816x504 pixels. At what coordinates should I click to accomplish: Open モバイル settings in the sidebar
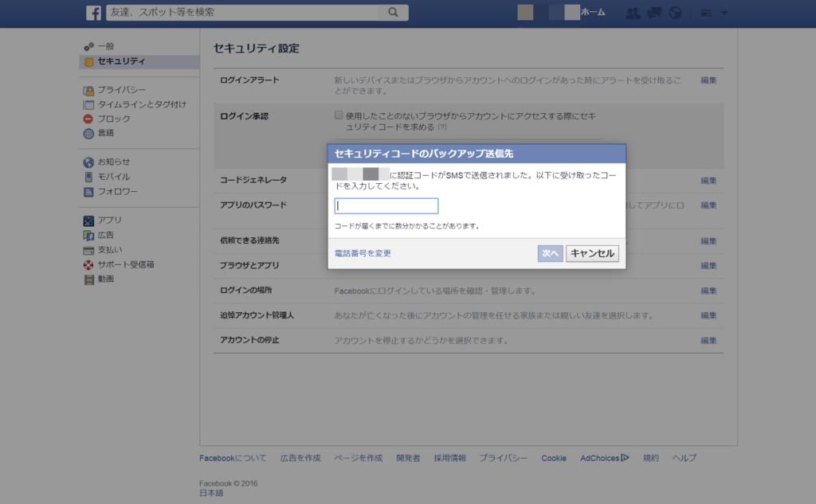pyautogui.click(x=114, y=177)
